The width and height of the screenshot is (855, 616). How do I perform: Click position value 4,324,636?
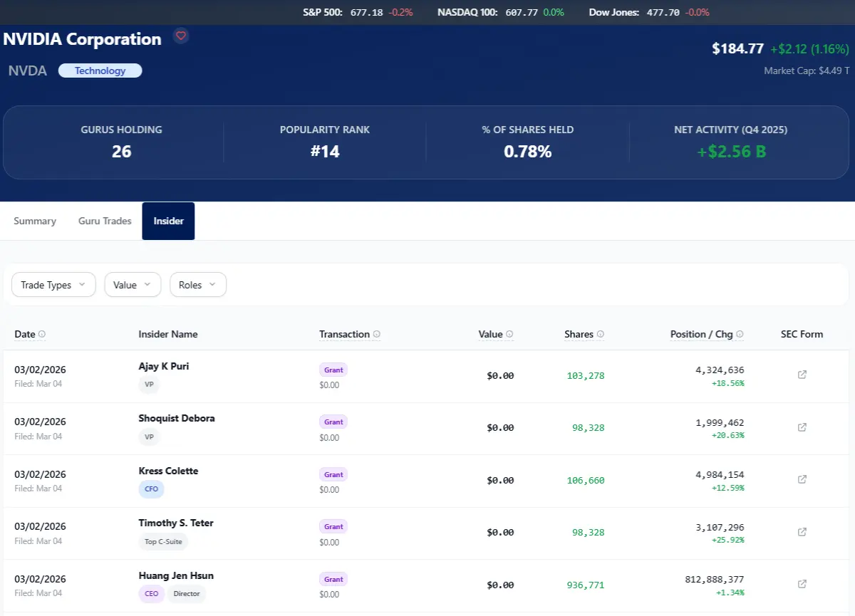click(x=720, y=370)
